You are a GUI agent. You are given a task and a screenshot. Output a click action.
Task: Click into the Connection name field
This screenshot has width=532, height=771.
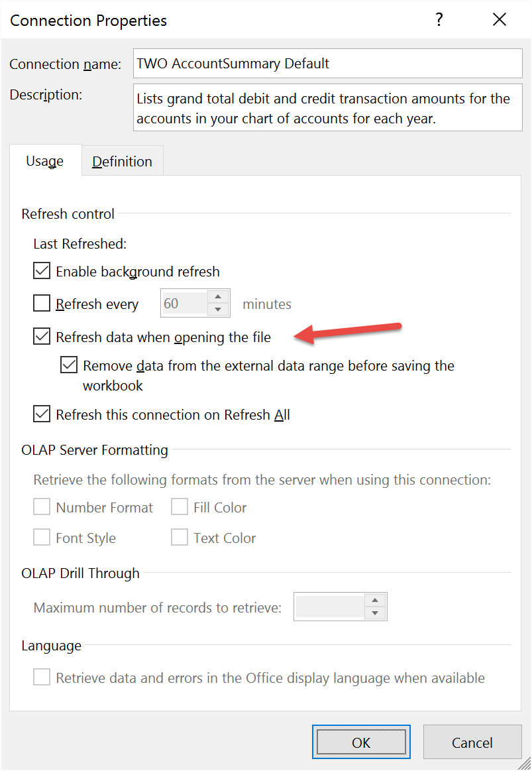pyautogui.click(x=328, y=64)
